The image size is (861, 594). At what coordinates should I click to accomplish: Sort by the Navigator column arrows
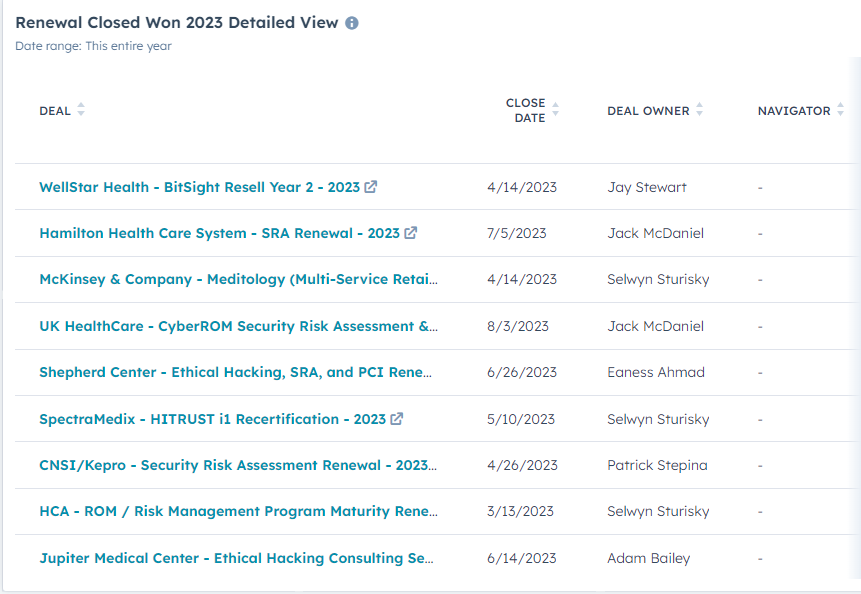[841, 110]
